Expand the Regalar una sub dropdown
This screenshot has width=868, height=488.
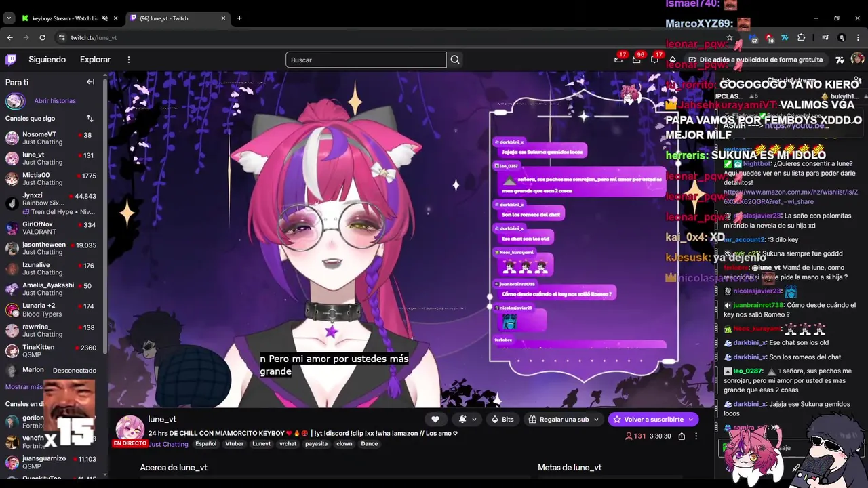pyautogui.click(x=596, y=420)
